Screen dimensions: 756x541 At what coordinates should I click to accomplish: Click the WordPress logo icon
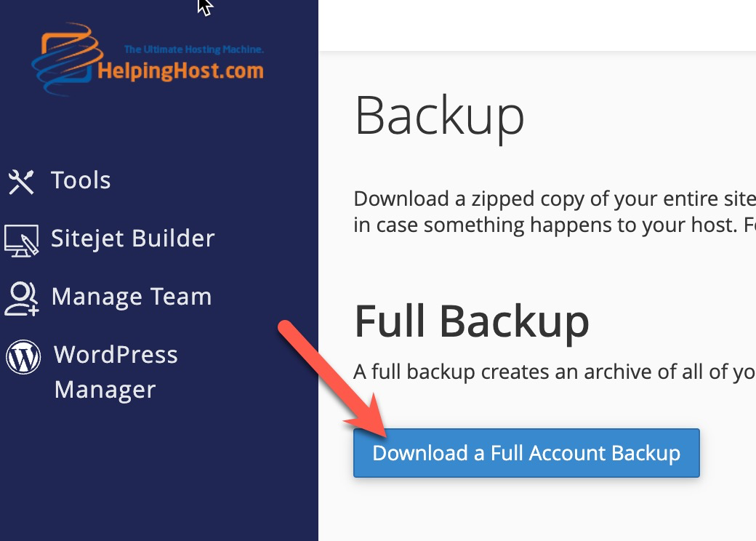[23, 357]
